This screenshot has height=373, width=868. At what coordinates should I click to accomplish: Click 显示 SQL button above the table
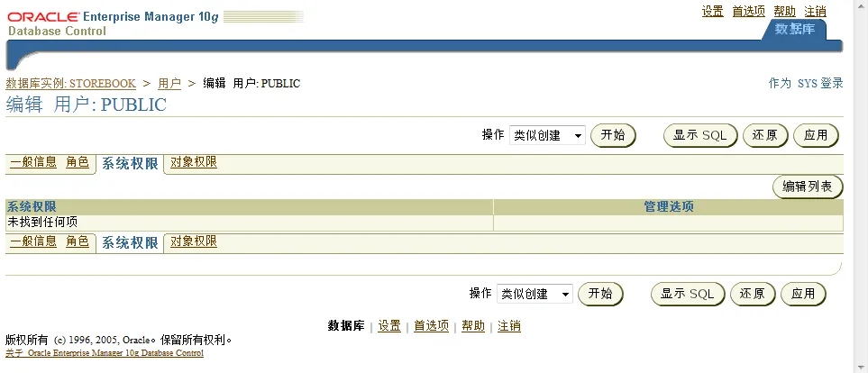pyautogui.click(x=700, y=135)
